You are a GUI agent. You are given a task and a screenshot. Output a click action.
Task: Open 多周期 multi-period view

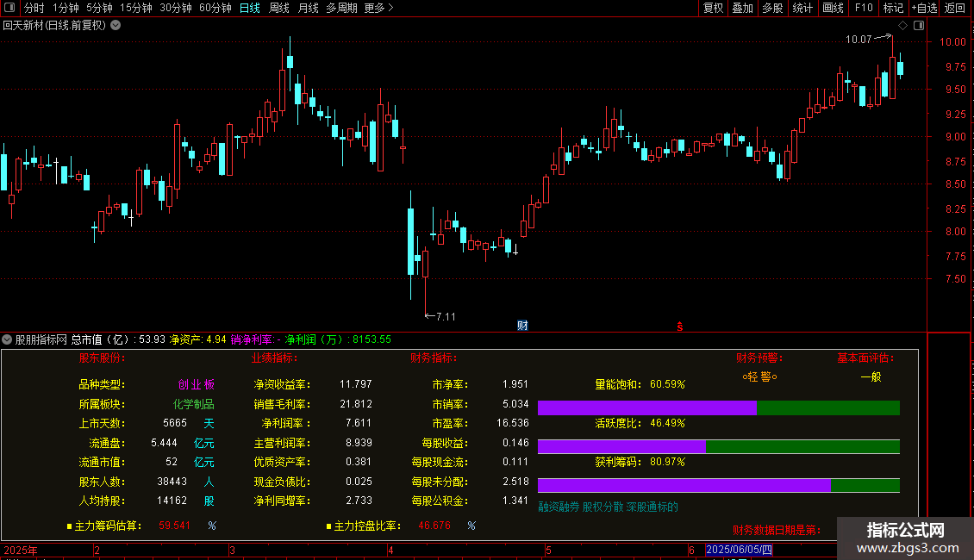(341, 8)
